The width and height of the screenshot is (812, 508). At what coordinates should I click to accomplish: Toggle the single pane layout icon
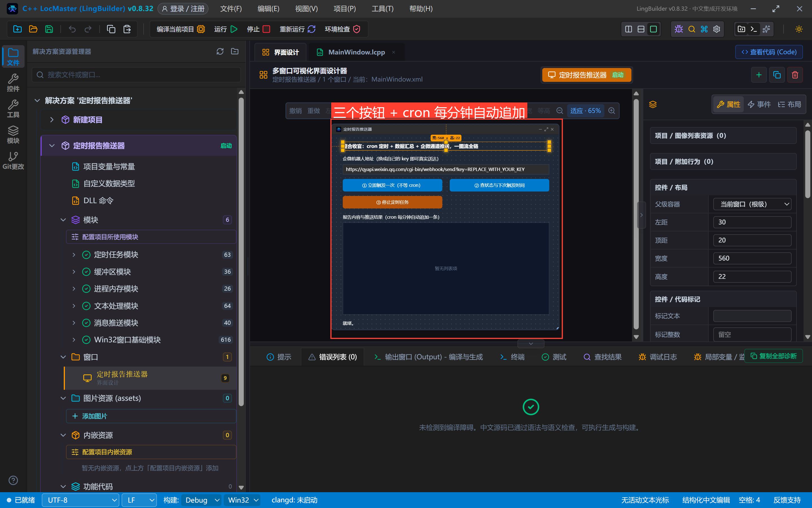pyautogui.click(x=653, y=29)
